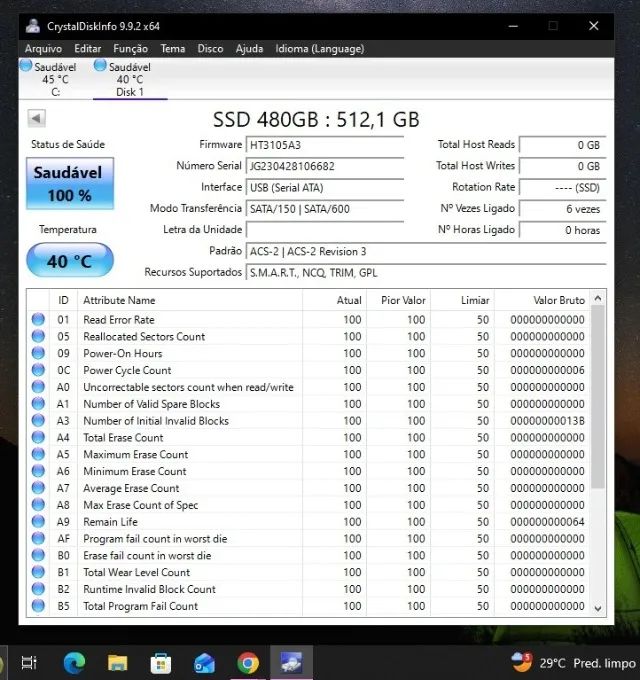Image resolution: width=640 pixels, height=680 pixels.
Task: Click the Número Serial field
Action: pos(325,166)
